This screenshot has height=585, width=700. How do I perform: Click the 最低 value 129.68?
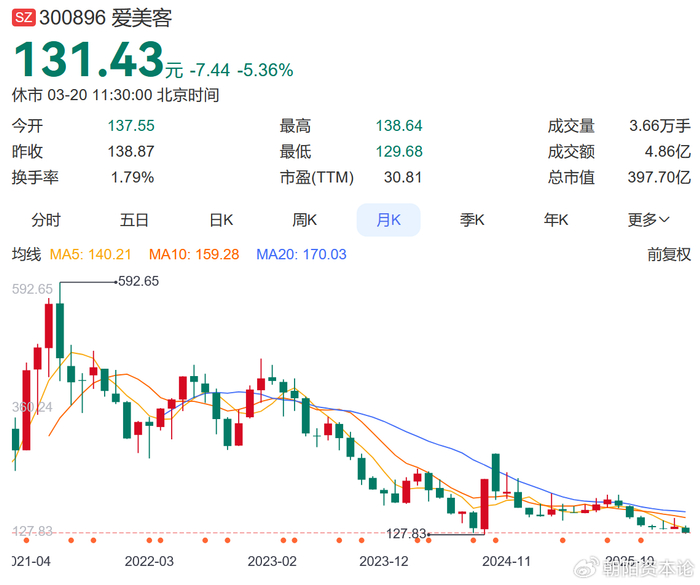399,152
